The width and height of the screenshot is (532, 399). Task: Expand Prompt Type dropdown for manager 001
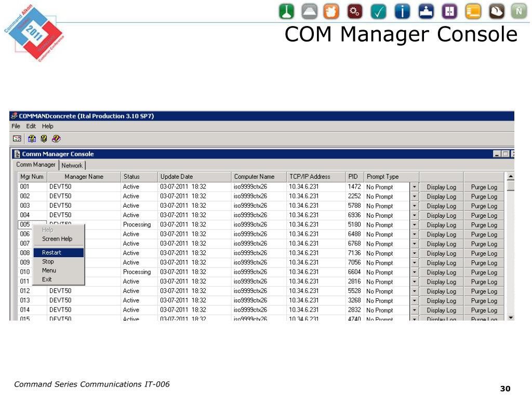tap(414, 187)
